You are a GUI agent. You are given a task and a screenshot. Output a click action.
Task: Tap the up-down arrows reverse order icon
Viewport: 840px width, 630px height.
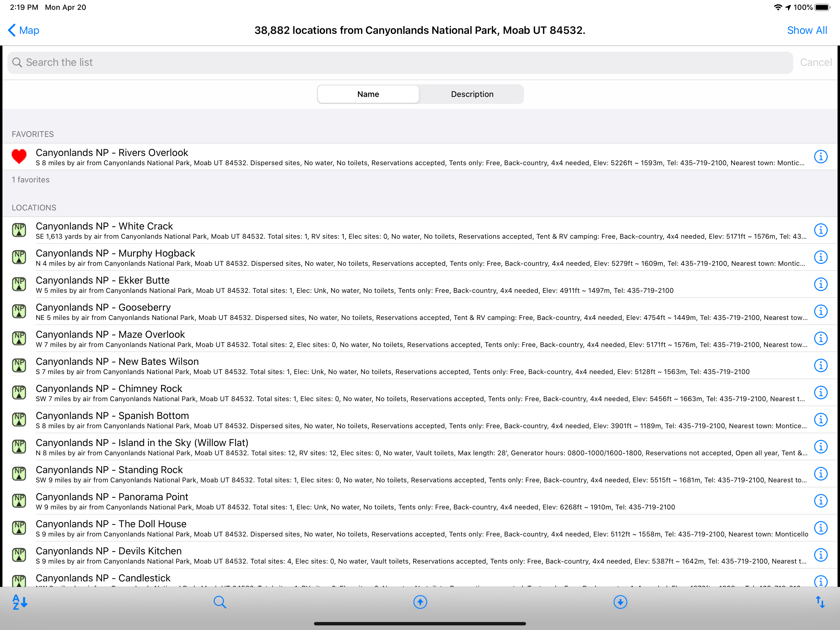pos(820,602)
